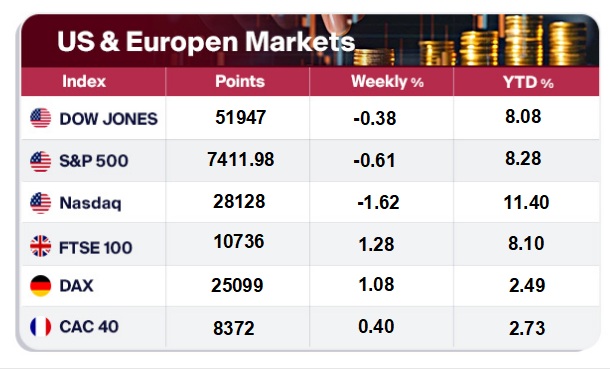Select the Points column header
Image resolution: width=610 pixels, height=370 pixels.
240,81
